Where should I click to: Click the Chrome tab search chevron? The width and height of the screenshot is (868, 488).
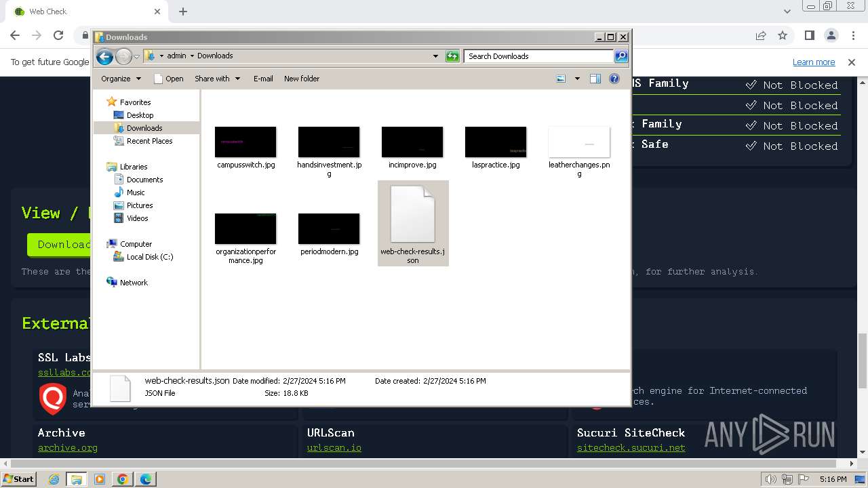(787, 12)
